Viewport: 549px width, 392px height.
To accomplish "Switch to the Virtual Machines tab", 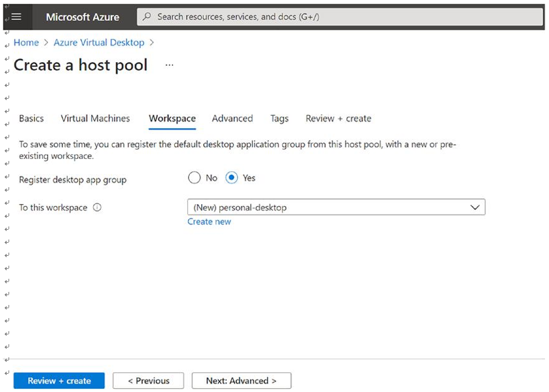I will tap(95, 118).
